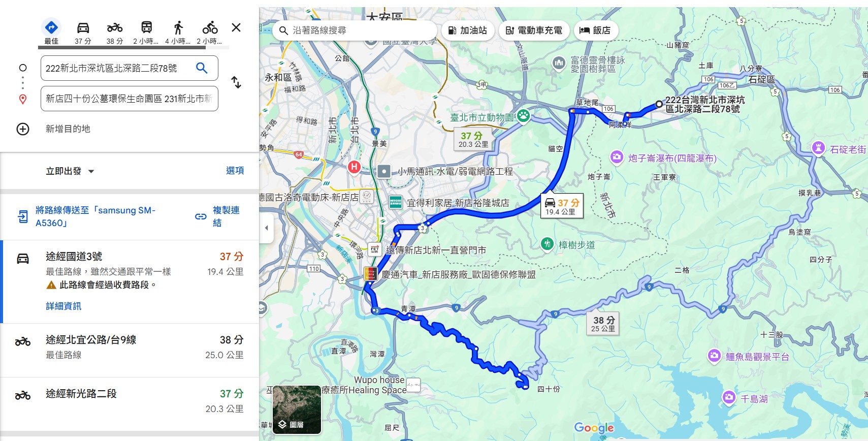
Task: Click the send-to-phone icon
Action: pos(23,217)
